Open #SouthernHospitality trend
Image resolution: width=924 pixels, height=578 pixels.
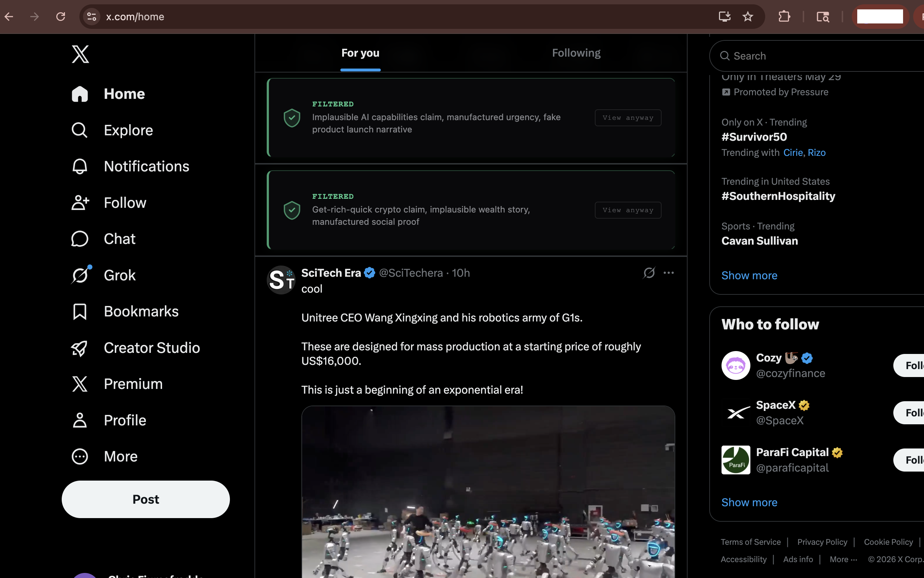pyautogui.click(x=778, y=196)
